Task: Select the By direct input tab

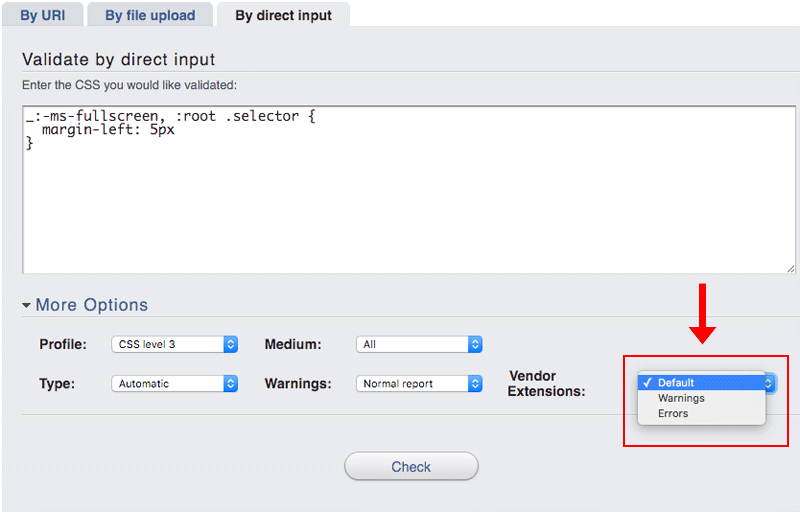Action: [285, 16]
